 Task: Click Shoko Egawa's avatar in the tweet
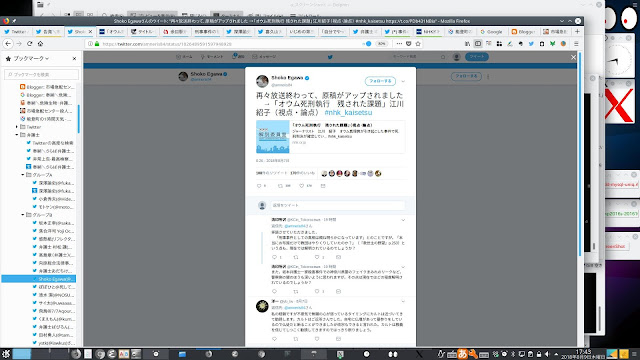[x=262, y=81]
